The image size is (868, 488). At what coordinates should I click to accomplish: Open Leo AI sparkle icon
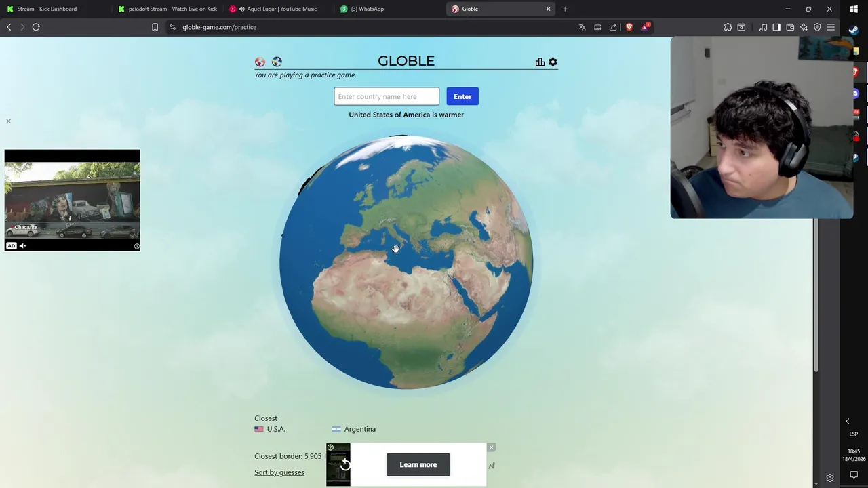coord(804,27)
